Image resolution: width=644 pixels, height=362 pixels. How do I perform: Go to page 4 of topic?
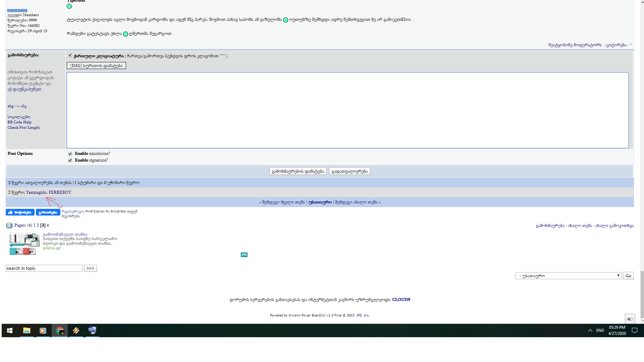point(48,226)
